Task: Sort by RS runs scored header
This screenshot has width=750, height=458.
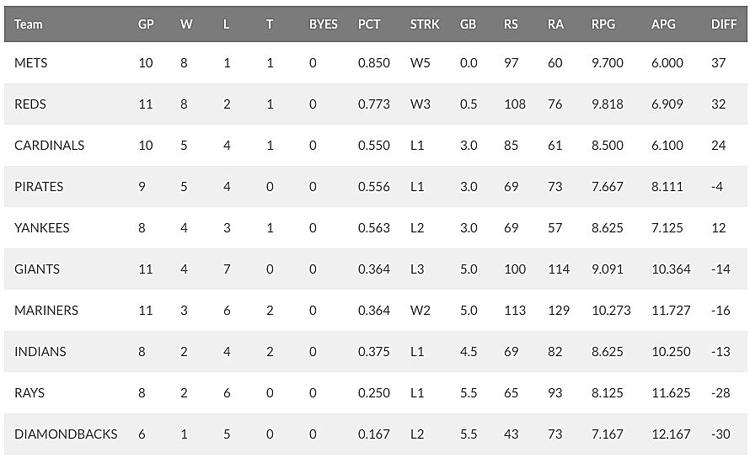Action: (510, 24)
